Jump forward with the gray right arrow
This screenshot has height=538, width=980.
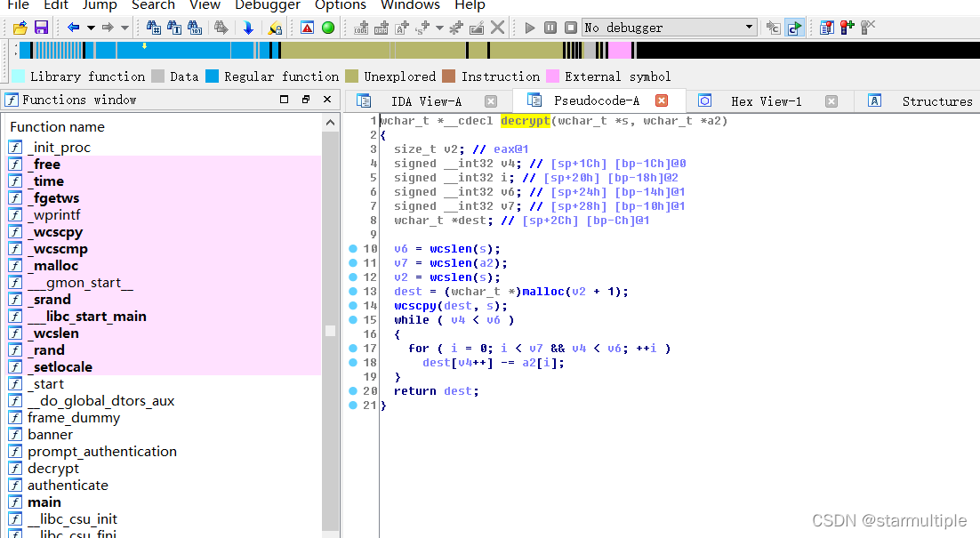108,28
